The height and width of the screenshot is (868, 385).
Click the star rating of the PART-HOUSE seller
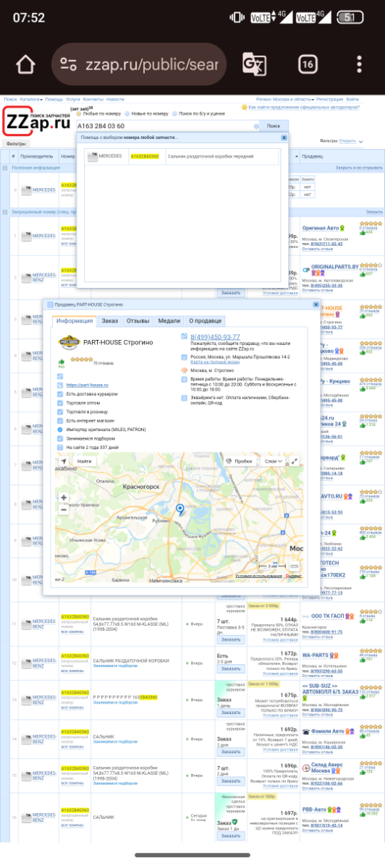(80, 359)
